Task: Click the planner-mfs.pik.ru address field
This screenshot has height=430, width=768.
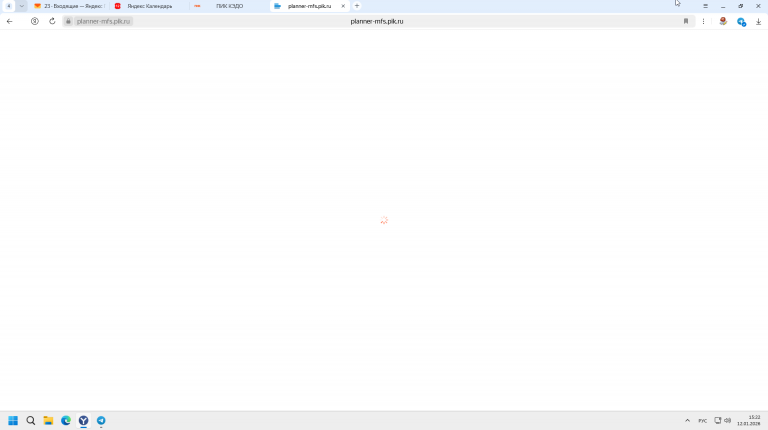Action: coord(377,22)
